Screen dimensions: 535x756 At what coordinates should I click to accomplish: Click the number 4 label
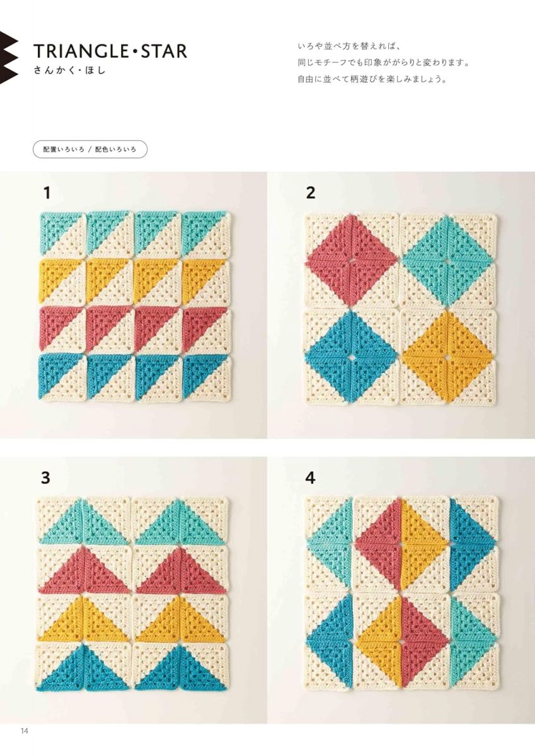310,478
